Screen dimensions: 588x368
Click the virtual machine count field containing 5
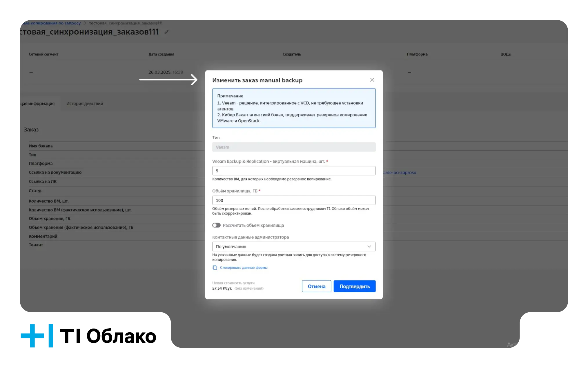(x=294, y=171)
